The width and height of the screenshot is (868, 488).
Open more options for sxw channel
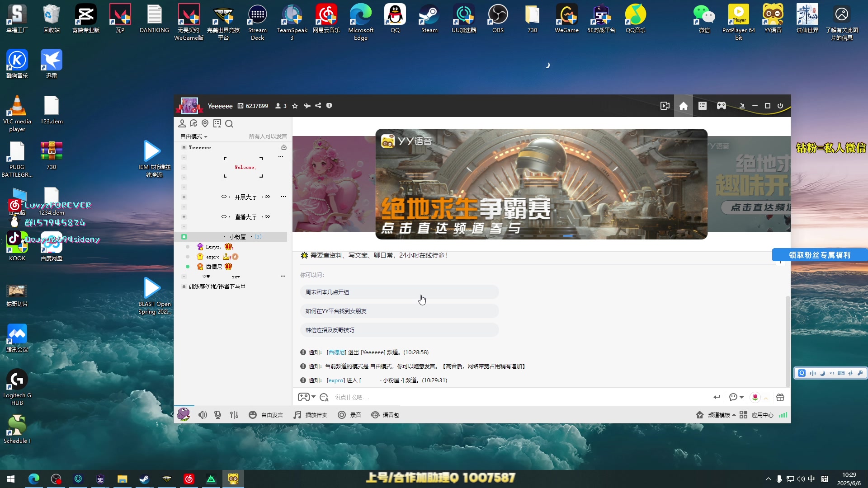[x=283, y=276]
